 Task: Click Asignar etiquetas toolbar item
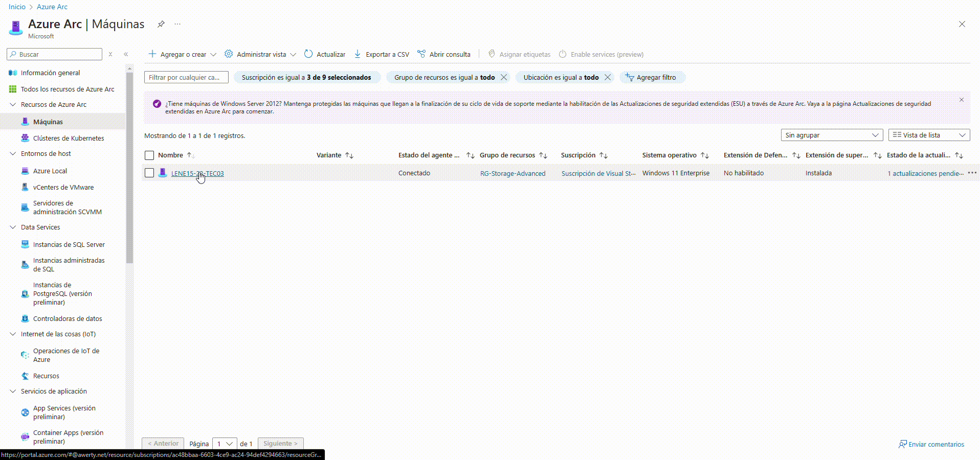coord(519,54)
